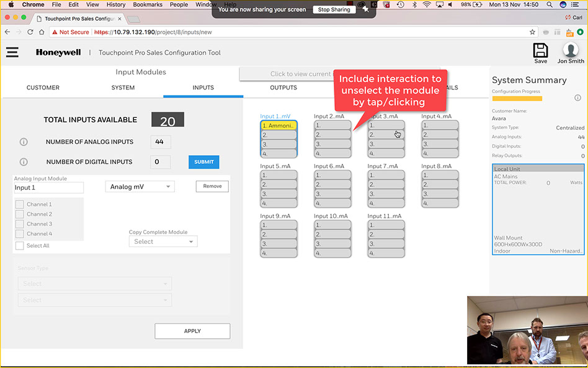Click info icon beside Number of Analog Inputs
The image size is (588, 368).
pyautogui.click(x=24, y=142)
